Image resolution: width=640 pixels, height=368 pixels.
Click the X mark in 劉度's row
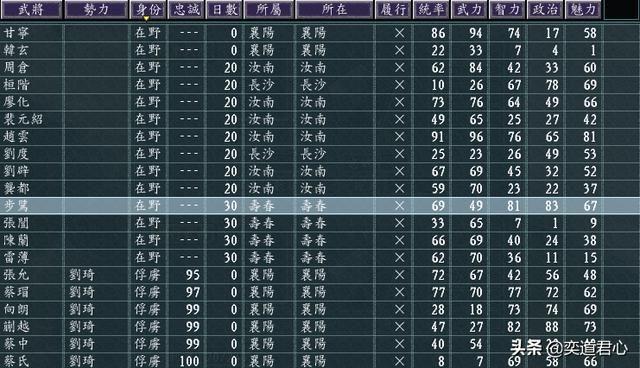coord(400,154)
